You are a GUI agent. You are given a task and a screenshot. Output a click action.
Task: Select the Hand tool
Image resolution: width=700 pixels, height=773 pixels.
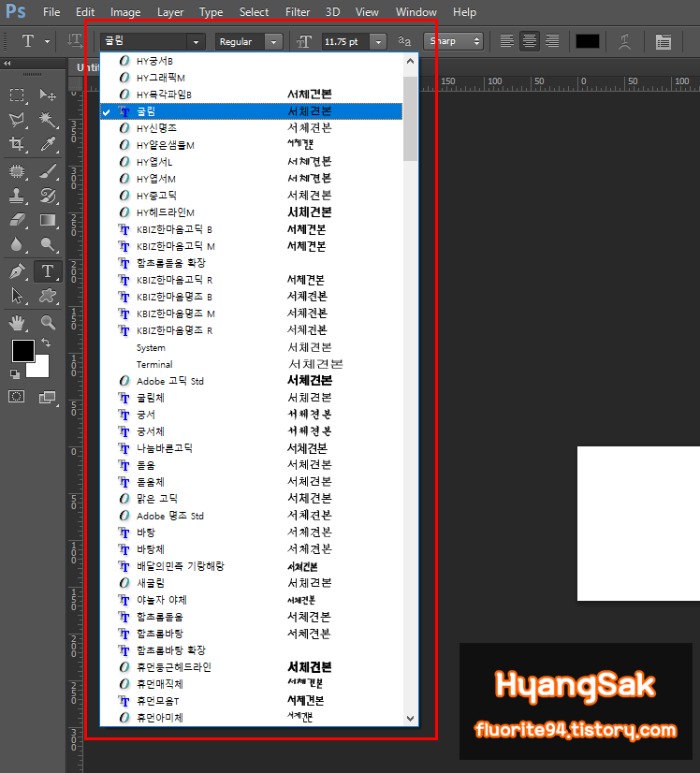17,323
